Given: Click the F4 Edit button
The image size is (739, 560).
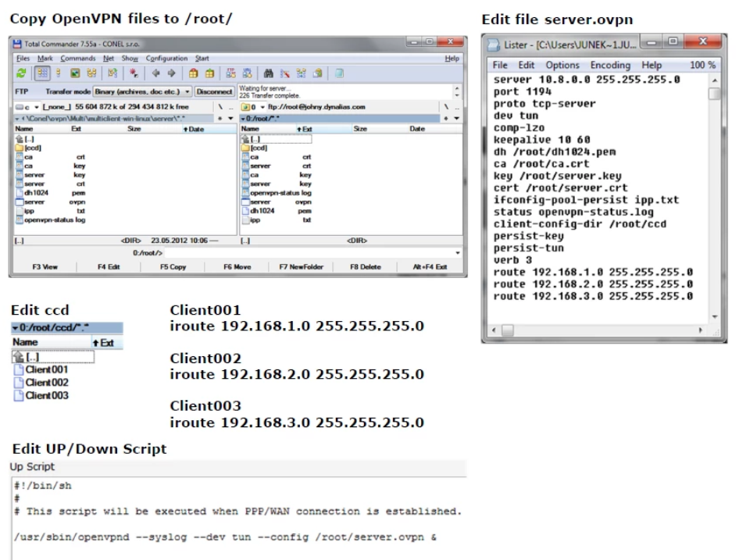Looking at the screenshot, I should tap(109, 267).
